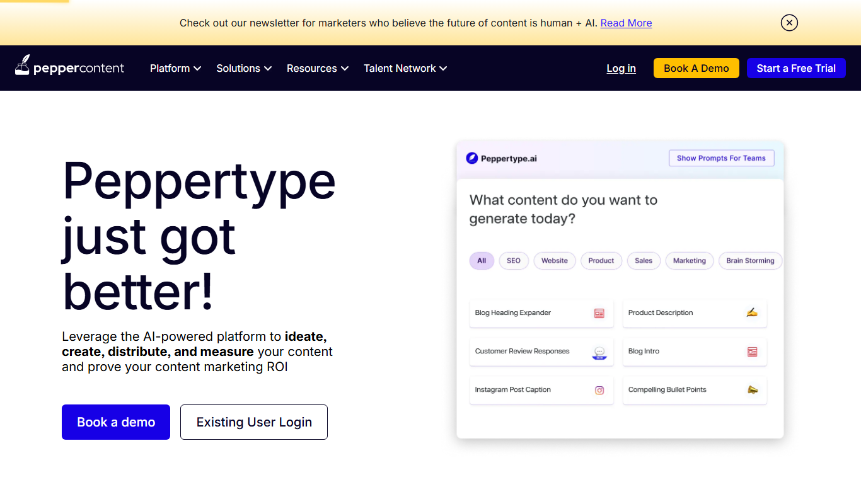Click the Peppertype.ai logo icon
The image size is (861, 504).
472,158
